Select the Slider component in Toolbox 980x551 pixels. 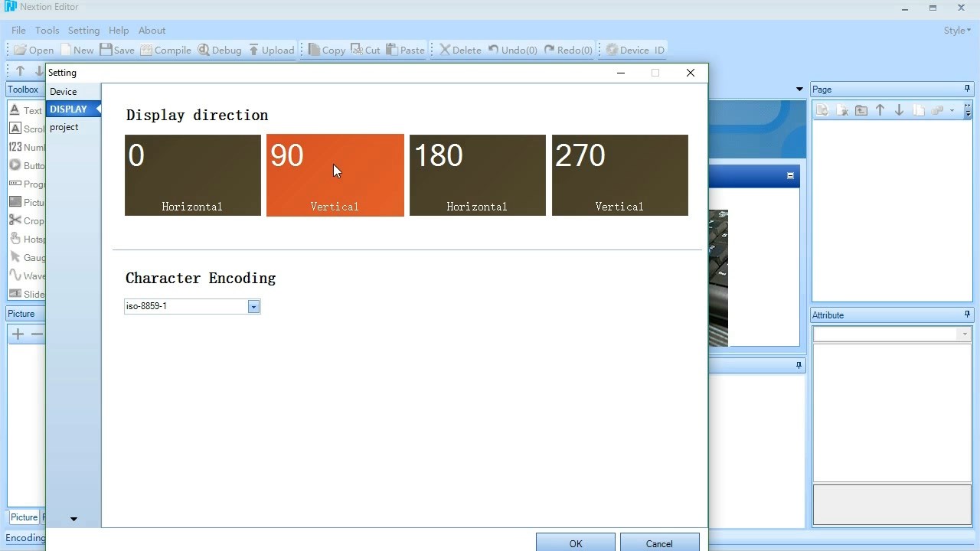click(x=25, y=294)
